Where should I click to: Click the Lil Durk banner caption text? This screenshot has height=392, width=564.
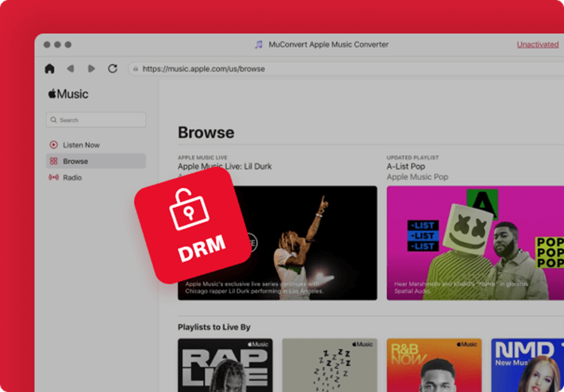[254, 288]
